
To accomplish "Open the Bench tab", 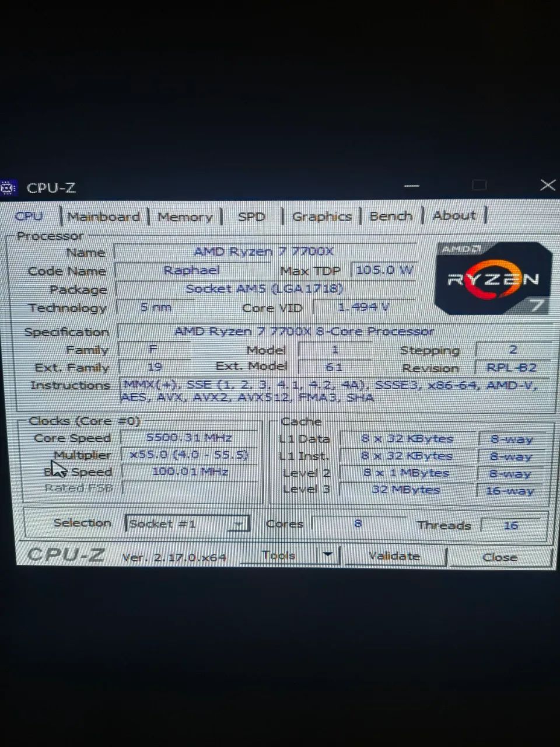I will pos(391,216).
